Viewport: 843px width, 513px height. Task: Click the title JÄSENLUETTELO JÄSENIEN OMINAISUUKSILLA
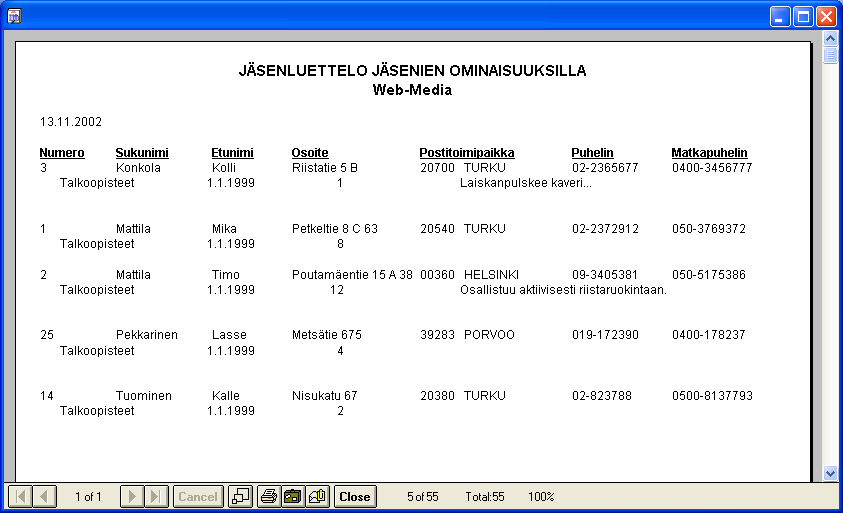(412, 70)
